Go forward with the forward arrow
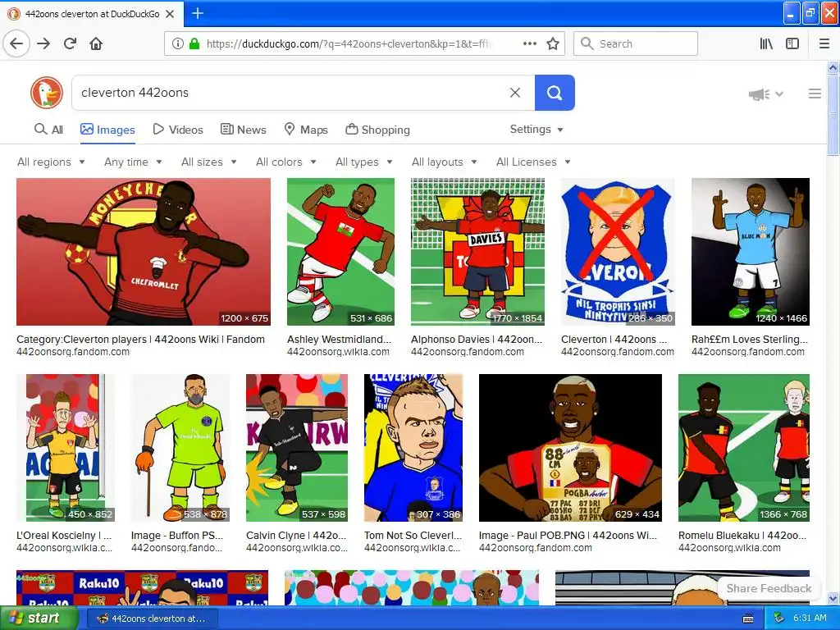This screenshot has width=840, height=630. (x=43, y=43)
